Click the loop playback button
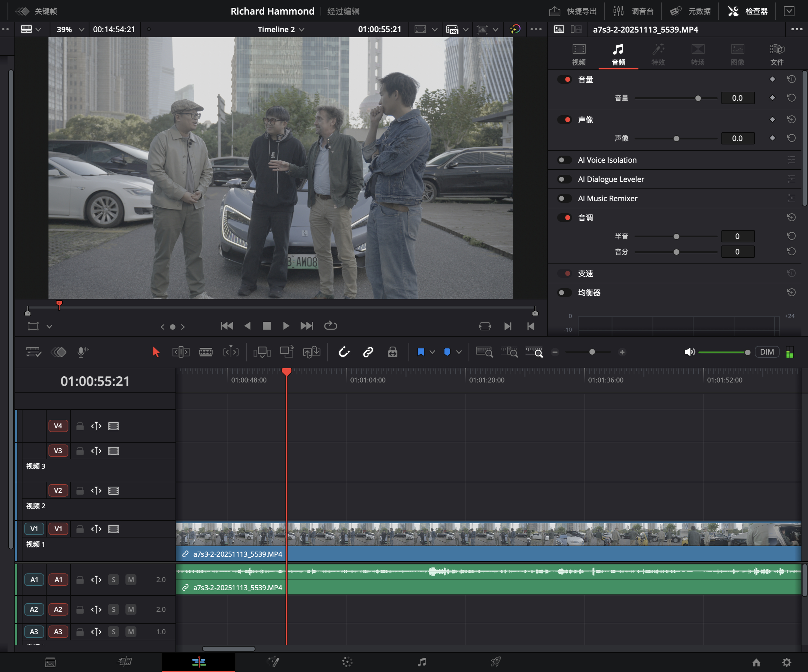 [x=330, y=326]
